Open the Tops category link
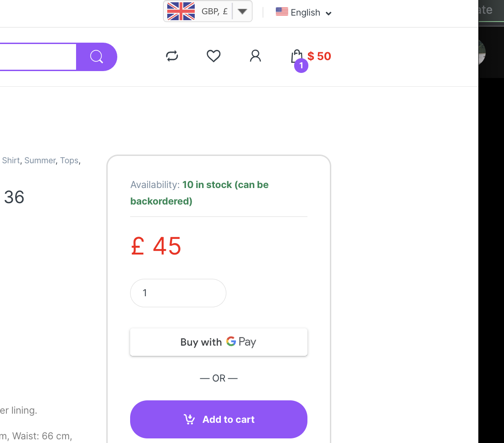Viewport: 504px width, 443px height. 69,161
